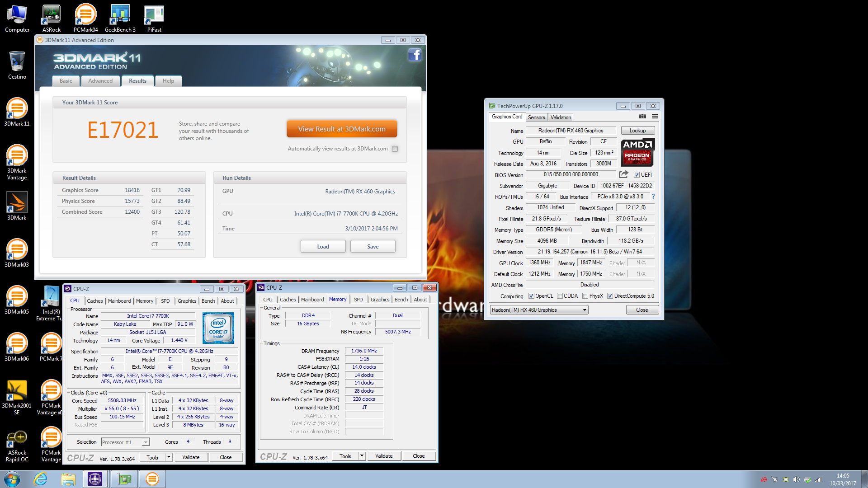Launch 3DMark Vantage desktop shortcut
This screenshot has width=868, height=488.
click(17, 162)
